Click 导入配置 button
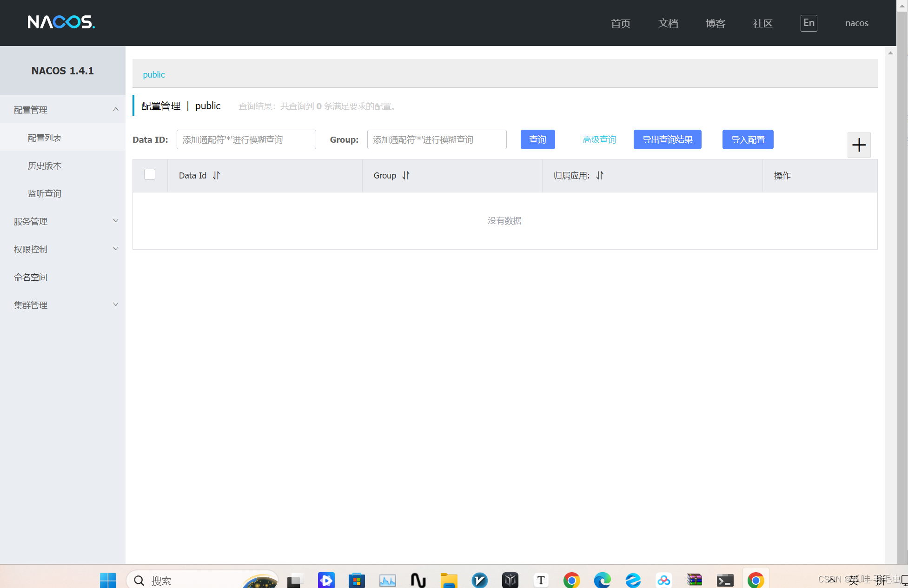The width and height of the screenshot is (908, 588). [748, 139]
